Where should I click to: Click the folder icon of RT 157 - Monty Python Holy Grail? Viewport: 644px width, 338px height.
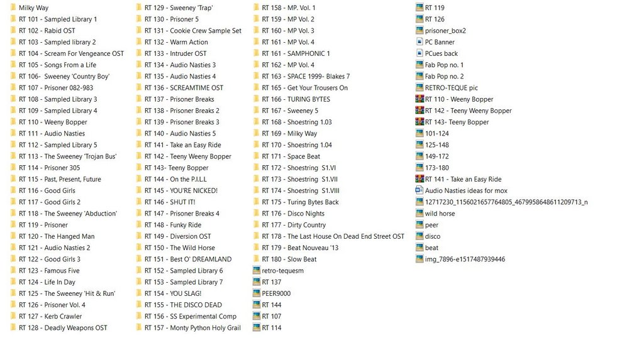pyautogui.click(x=139, y=327)
